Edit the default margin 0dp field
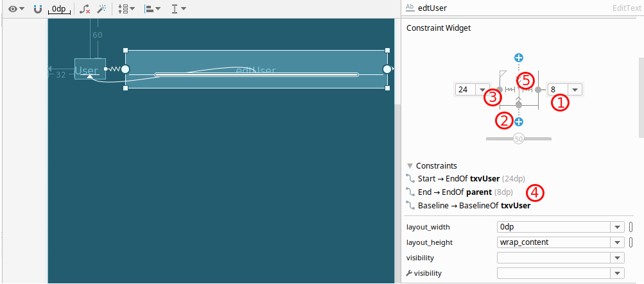This screenshot has width=644, height=284. 59,9
